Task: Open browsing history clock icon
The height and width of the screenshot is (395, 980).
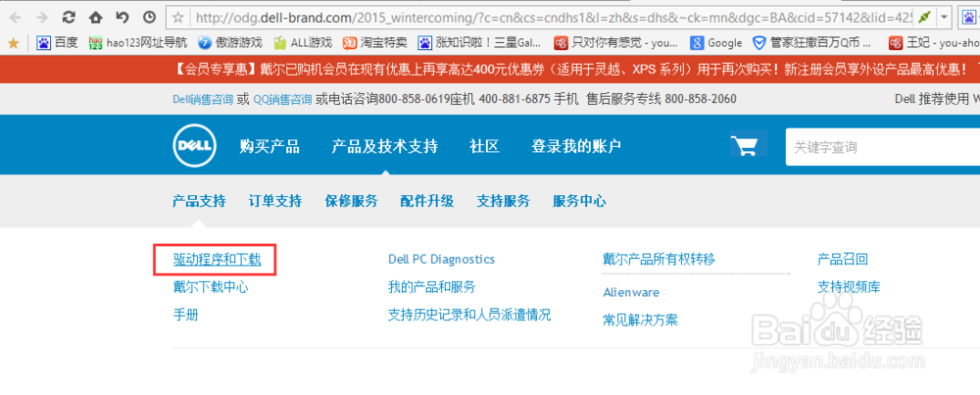Action: point(149,17)
